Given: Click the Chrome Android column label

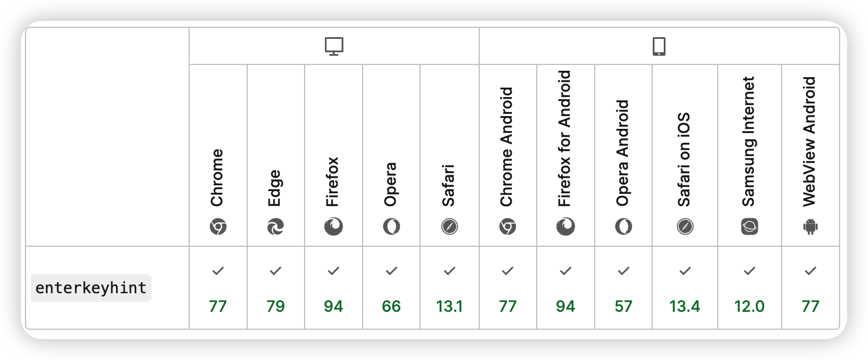Looking at the screenshot, I should [507, 147].
